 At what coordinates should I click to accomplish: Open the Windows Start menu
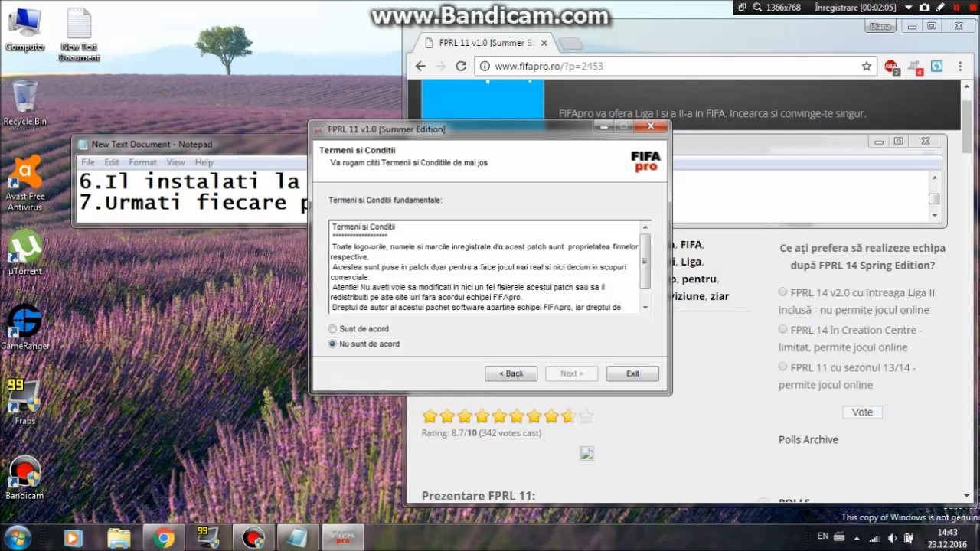click(17, 537)
